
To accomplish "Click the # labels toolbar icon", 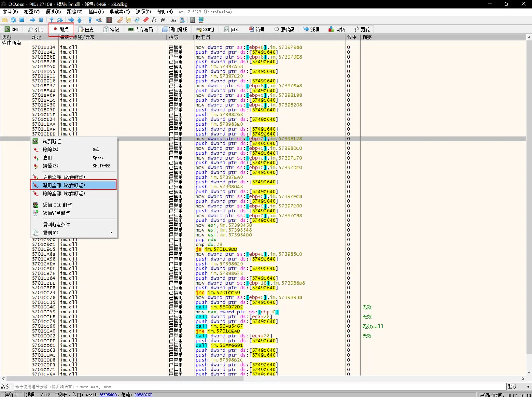I will (x=163, y=20).
